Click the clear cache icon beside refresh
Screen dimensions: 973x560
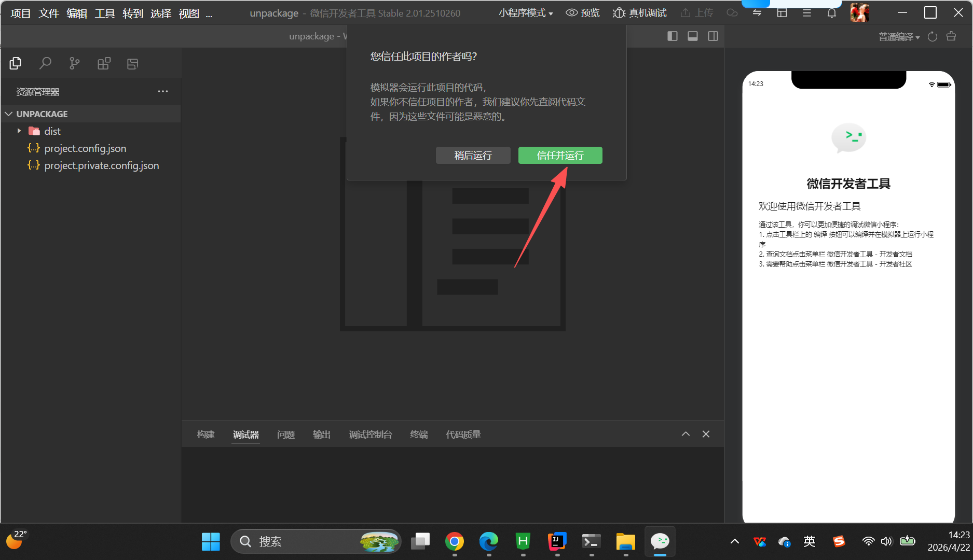[951, 36]
